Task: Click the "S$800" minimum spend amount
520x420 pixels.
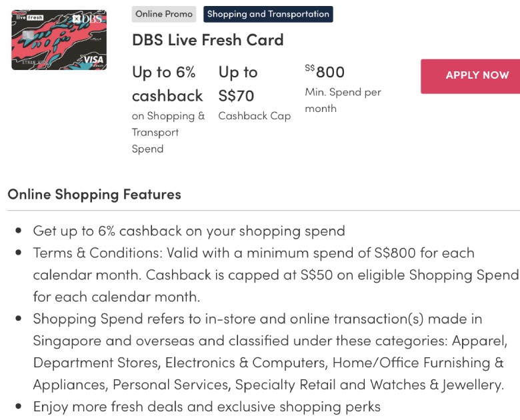Action: [x=325, y=71]
